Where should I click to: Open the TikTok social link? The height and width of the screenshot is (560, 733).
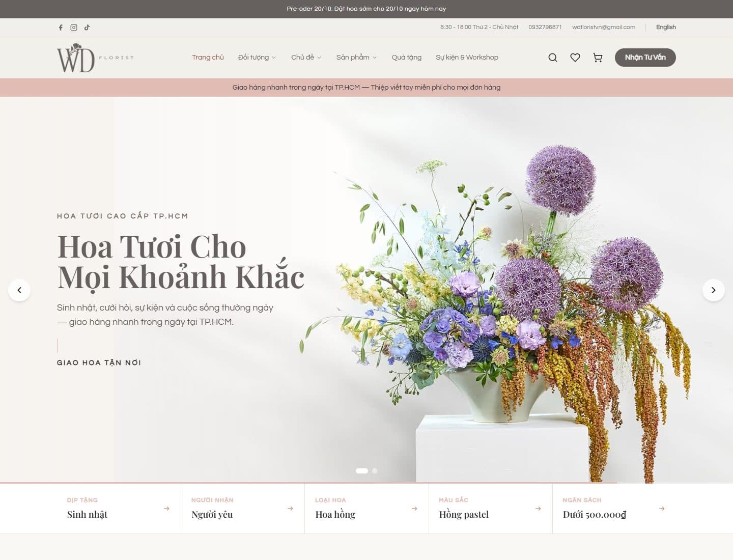[87, 27]
